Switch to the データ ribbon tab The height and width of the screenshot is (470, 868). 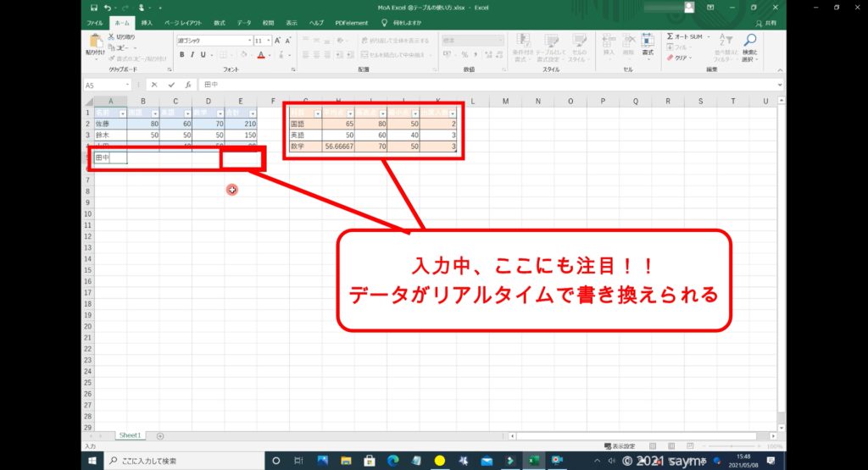(244, 23)
